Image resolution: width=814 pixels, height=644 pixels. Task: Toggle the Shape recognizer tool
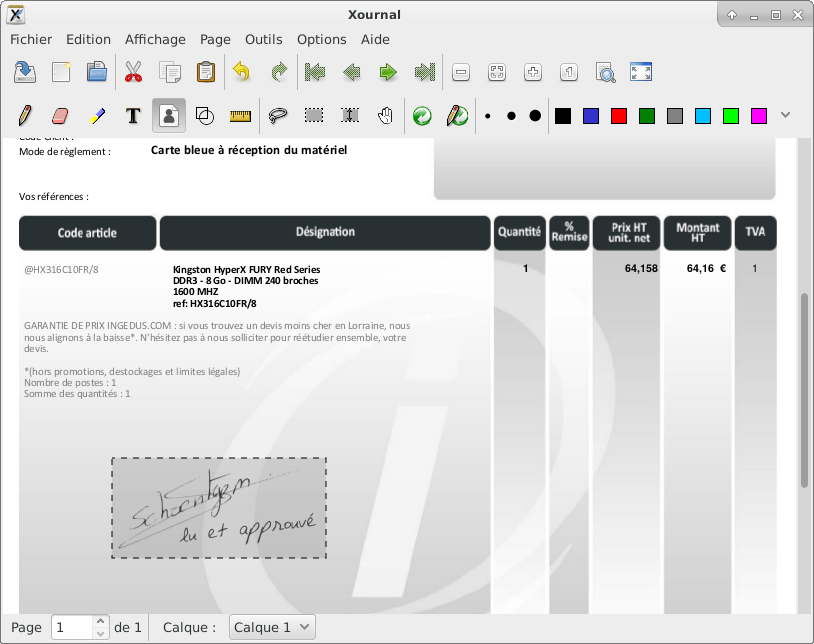(205, 115)
